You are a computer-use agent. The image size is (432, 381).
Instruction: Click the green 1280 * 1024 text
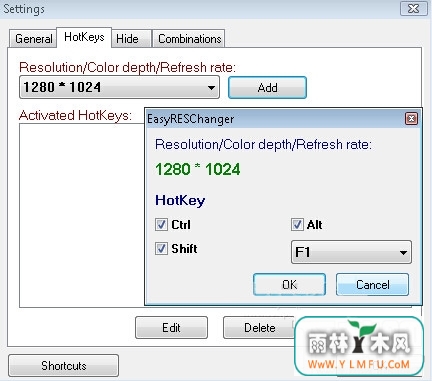tap(198, 169)
